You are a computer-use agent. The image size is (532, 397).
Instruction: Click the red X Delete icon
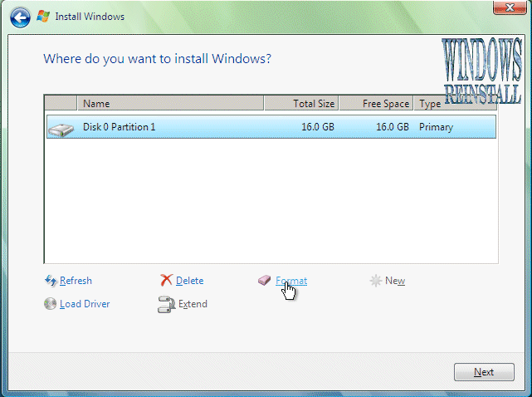(x=166, y=281)
